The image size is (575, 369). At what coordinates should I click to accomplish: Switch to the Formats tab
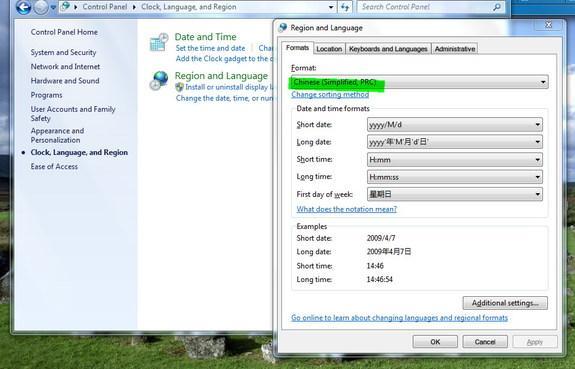tap(297, 48)
